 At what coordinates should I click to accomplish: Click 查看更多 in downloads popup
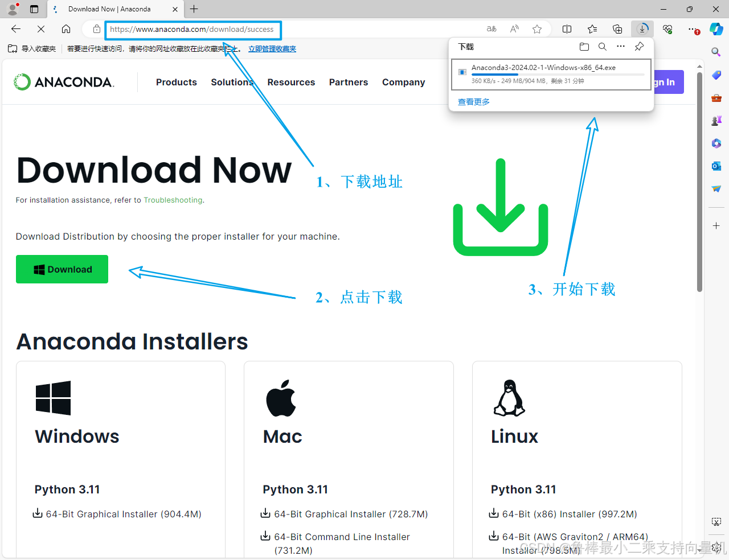474,102
